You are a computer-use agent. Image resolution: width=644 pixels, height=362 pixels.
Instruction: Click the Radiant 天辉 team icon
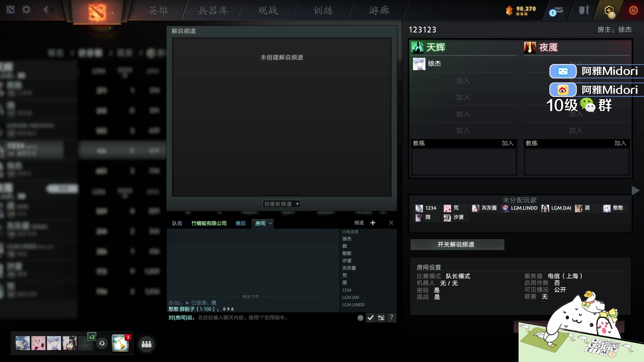point(417,47)
